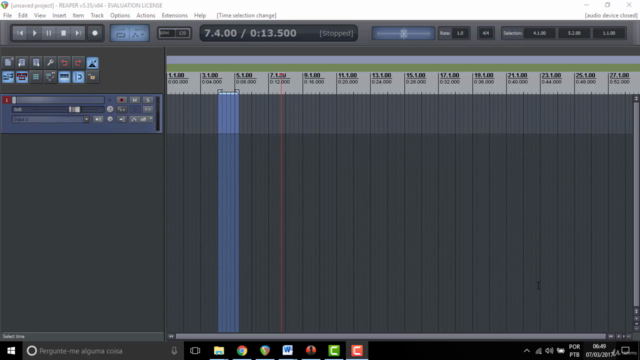Go to project end transport button

[x=78, y=33]
